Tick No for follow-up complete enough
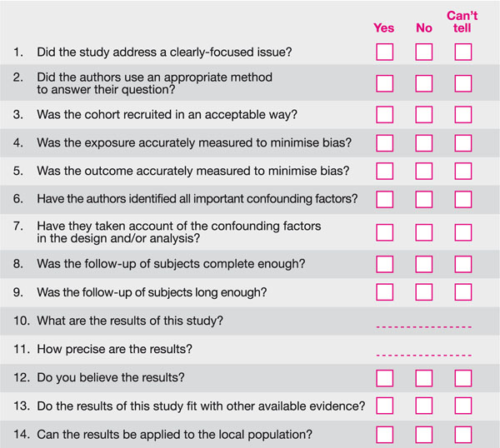 [x=424, y=264]
